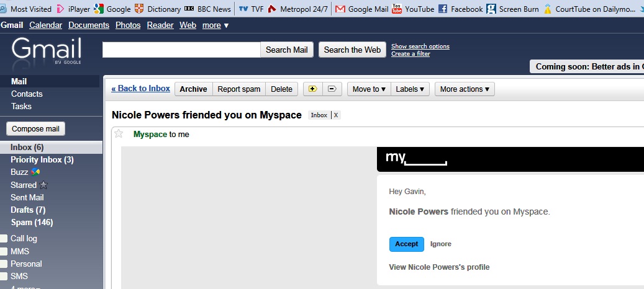Open the Personal label
644x289 pixels.
[x=26, y=264]
